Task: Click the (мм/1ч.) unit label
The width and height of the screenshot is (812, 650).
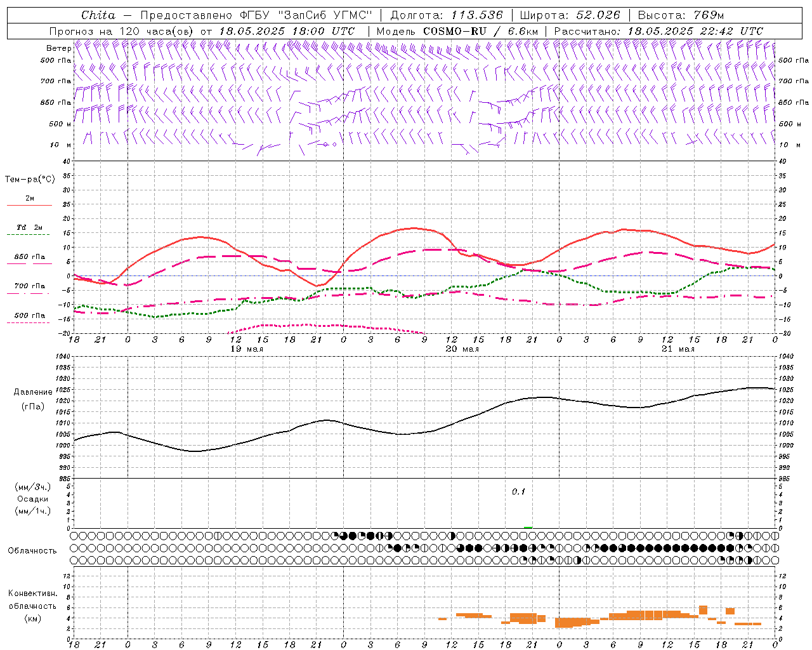Action: [32, 511]
